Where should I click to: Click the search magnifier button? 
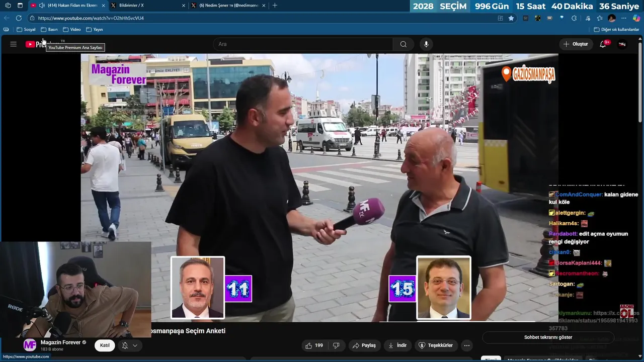(x=404, y=44)
